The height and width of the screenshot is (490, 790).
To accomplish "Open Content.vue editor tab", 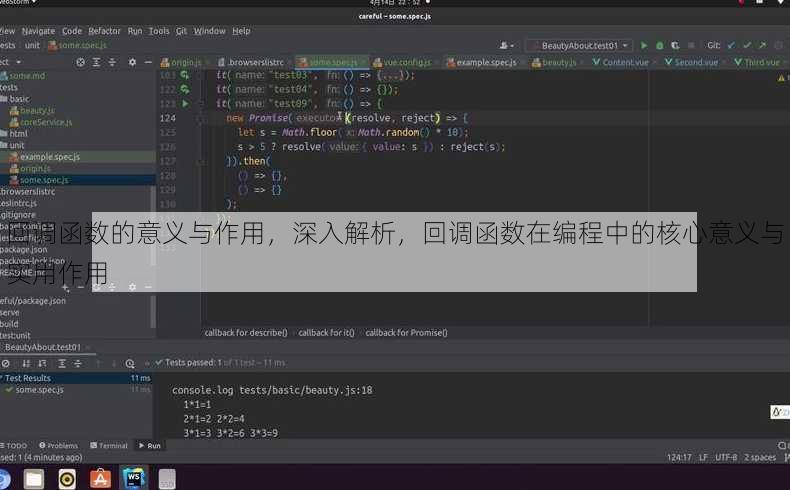I will click(x=621, y=62).
